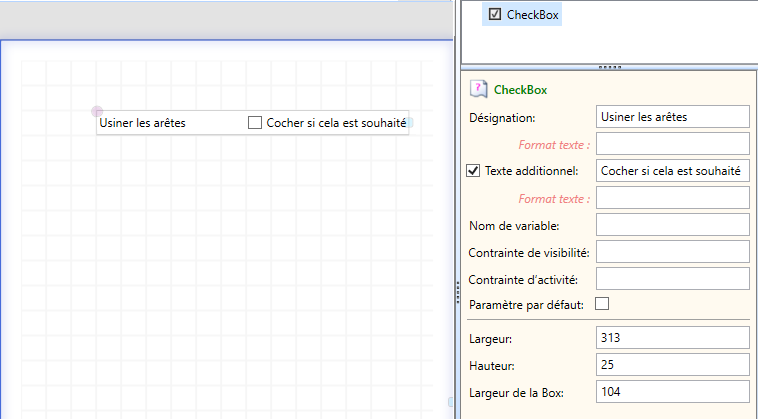Viewport: 758px width, 419px height.
Task: Edit the Largeur de la Box value 104
Action: click(x=672, y=391)
